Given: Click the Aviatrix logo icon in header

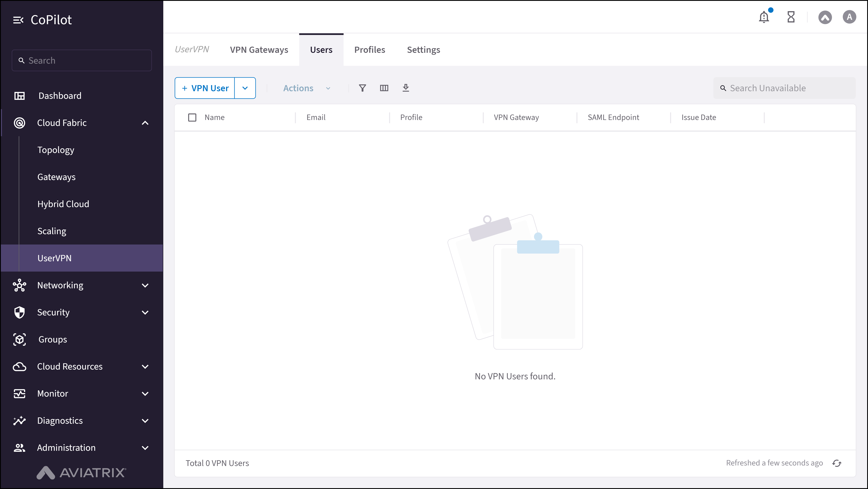Looking at the screenshot, I should (825, 17).
